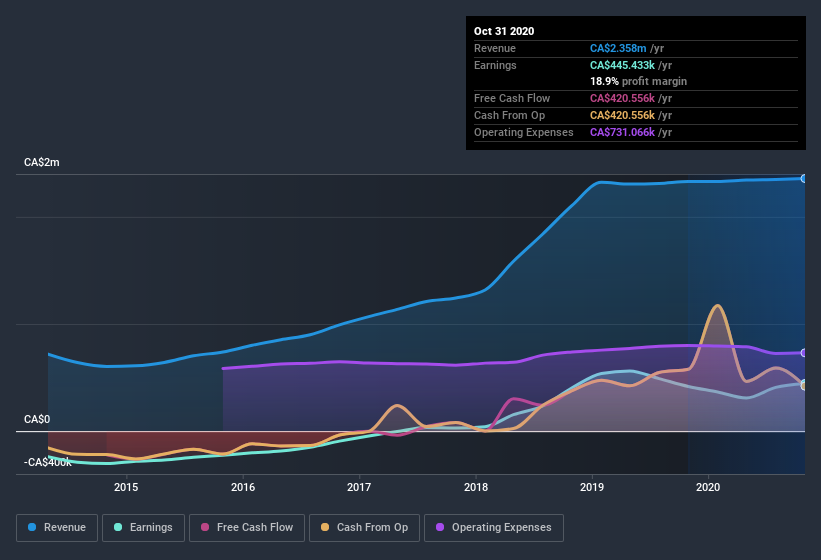821x560 pixels.
Task: Click the Operating Expenses endpoint marker
Action: coord(804,353)
